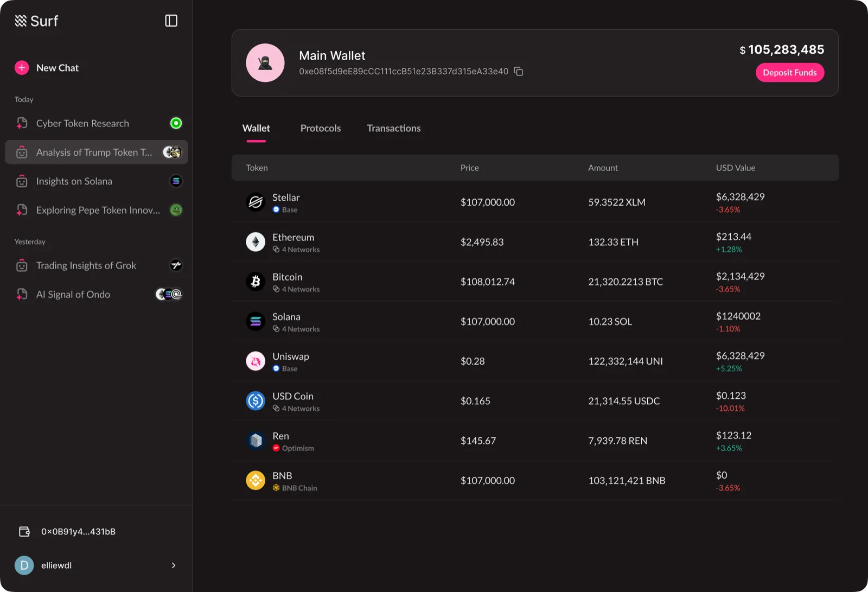Click the chat icon beside Exploring Pepe Token
The image size is (868, 592).
click(x=22, y=210)
